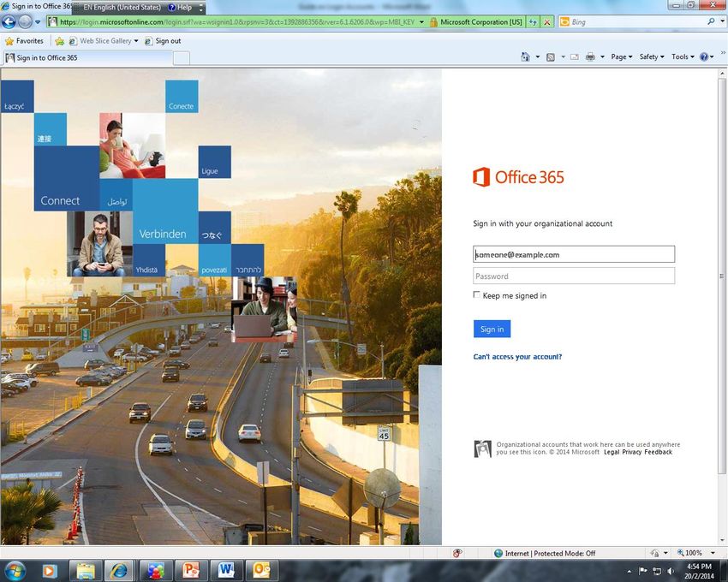Open Windows Explorer from taskbar

click(86, 570)
